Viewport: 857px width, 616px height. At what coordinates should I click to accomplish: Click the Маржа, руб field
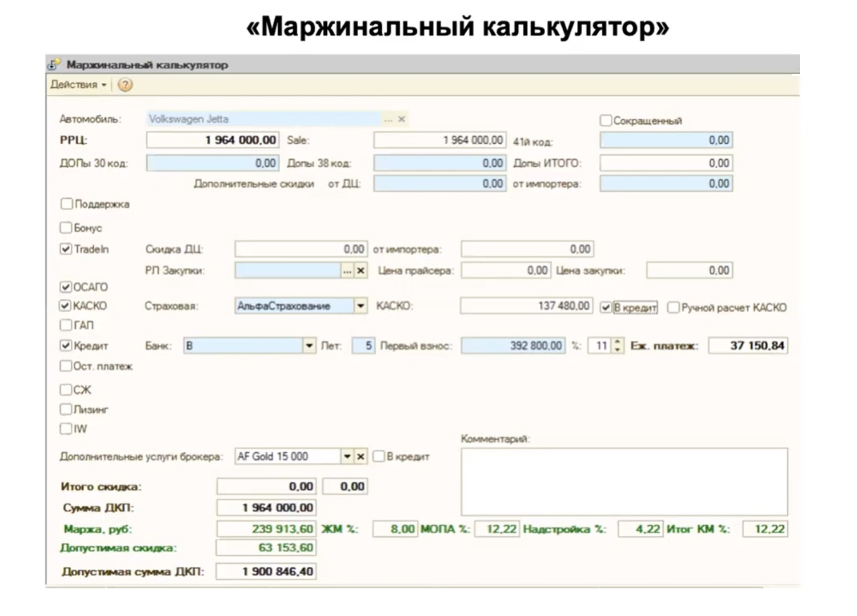point(266,529)
